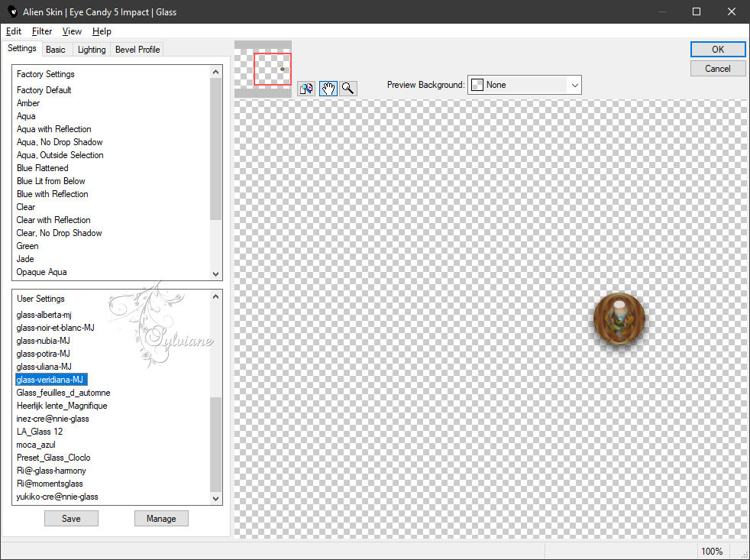Open the View menu
750x560 pixels.
coord(72,31)
